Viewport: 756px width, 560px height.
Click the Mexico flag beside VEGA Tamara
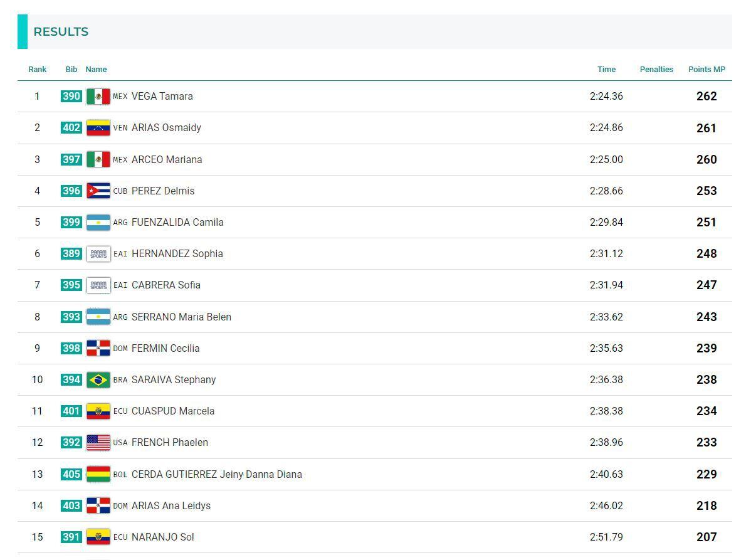coord(98,97)
